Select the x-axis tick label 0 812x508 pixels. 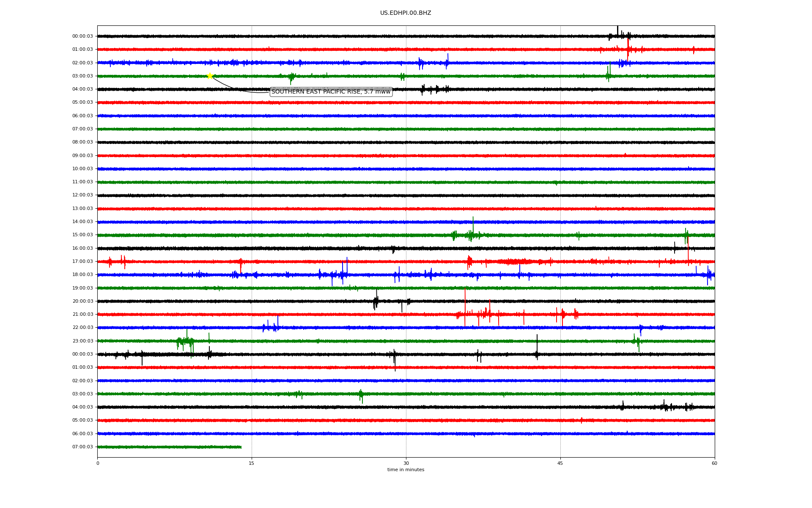point(98,463)
